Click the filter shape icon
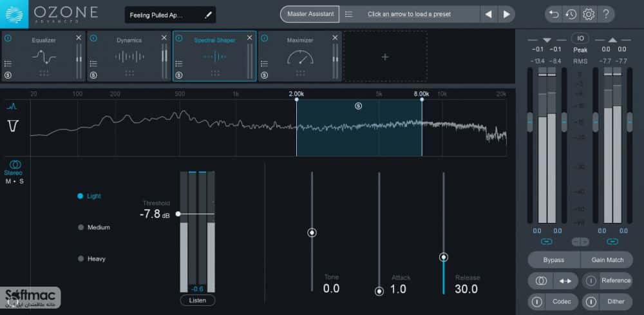This screenshot has height=315, width=644. (12, 126)
